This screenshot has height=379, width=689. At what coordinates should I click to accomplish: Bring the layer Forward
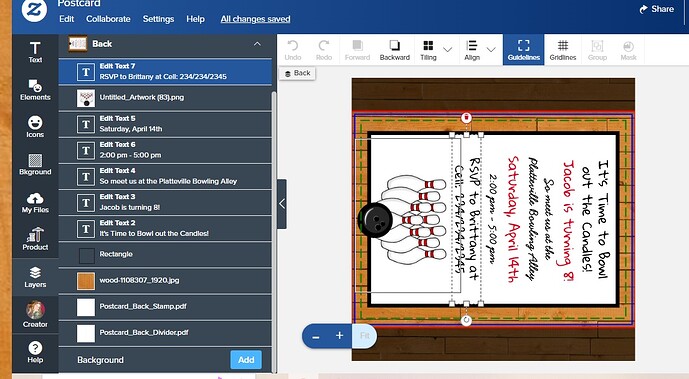357,50
